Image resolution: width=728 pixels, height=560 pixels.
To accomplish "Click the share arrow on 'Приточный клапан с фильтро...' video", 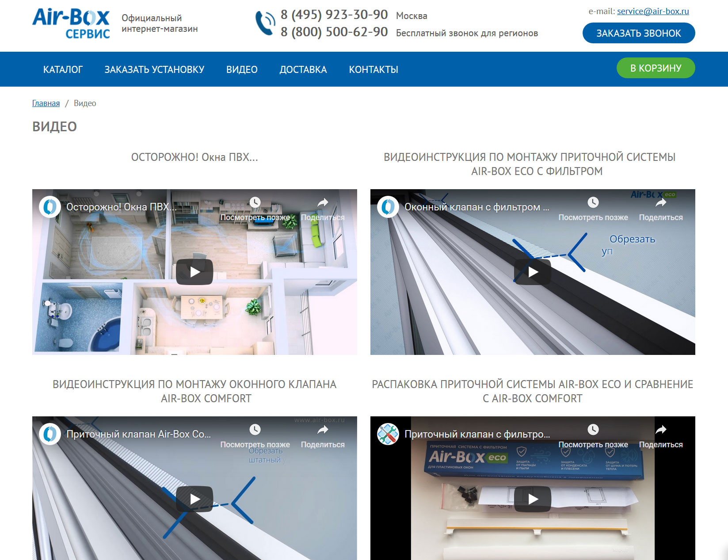I will click(661, 430).
